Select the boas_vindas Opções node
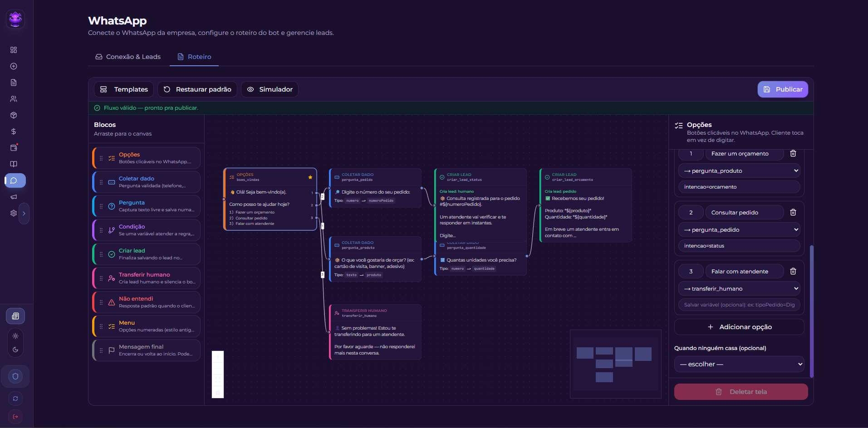Screen dimensions: 868x428 pyautogui.click(x=270, y=199)
